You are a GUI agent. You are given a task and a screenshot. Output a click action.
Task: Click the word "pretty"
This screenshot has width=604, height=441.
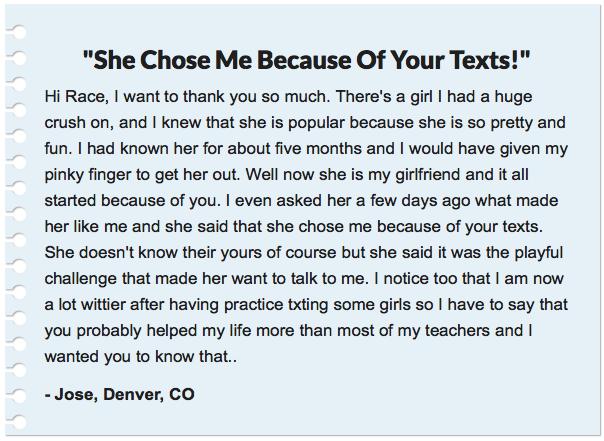pyautogui.click(x=516, y=124)
